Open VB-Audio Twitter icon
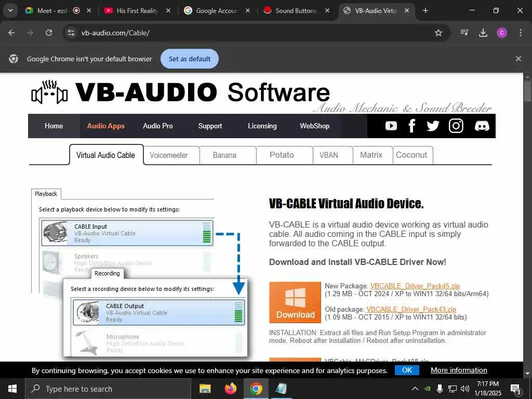 click(433, 126)
